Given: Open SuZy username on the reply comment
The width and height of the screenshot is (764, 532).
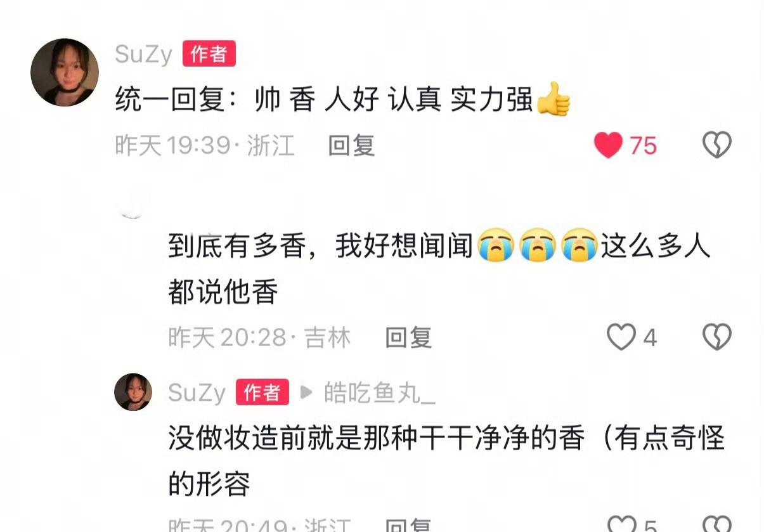Looking at the screenshot, I should pyautogui.click(x=197, y=393).
